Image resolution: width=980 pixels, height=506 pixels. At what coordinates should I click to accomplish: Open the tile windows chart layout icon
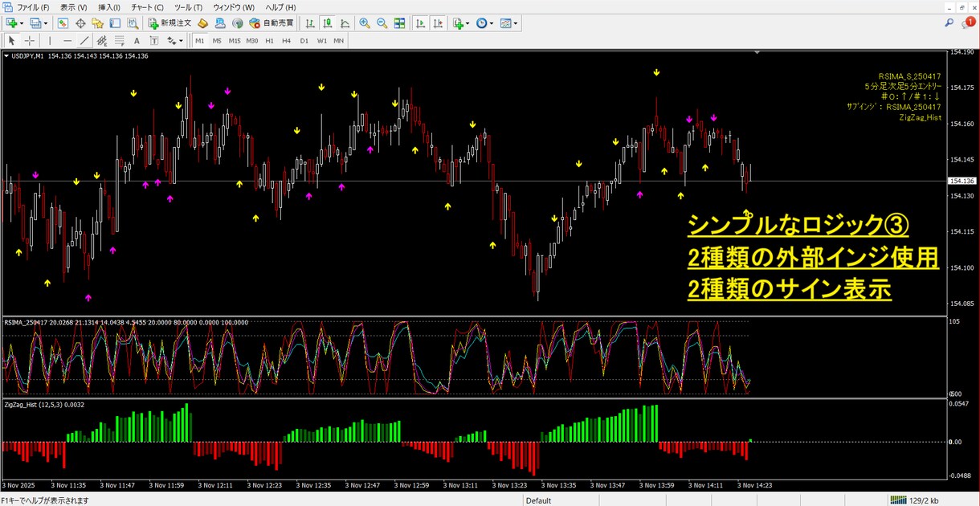[399, 23]
